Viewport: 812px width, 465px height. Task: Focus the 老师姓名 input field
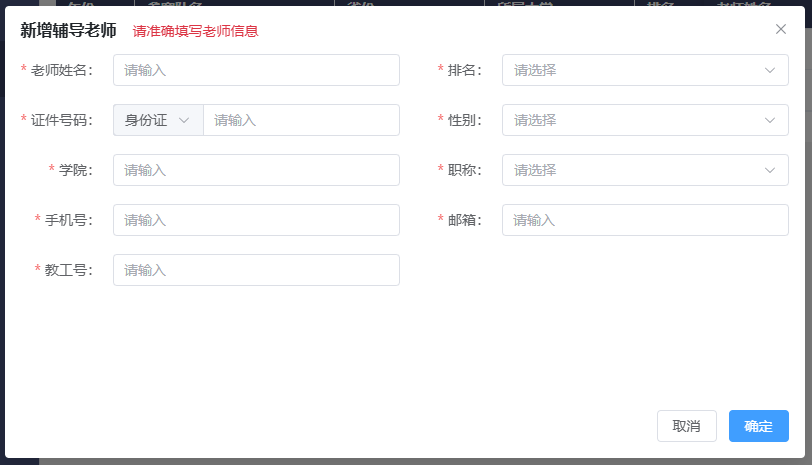[256, 70]
